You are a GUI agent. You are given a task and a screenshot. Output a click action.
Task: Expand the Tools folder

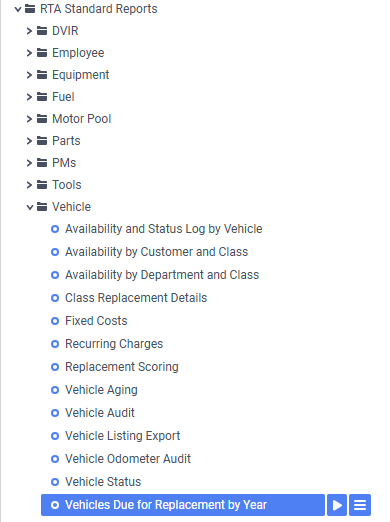[29, 185]
